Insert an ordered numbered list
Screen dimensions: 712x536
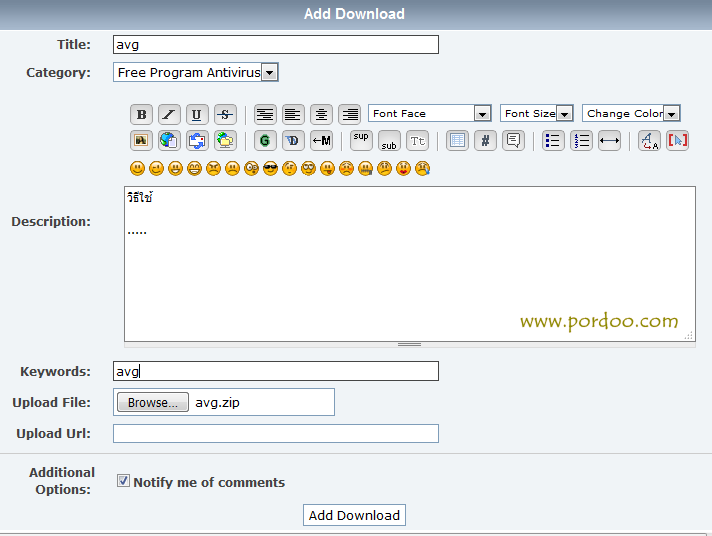pyautogui.click(x=582, y=140)
